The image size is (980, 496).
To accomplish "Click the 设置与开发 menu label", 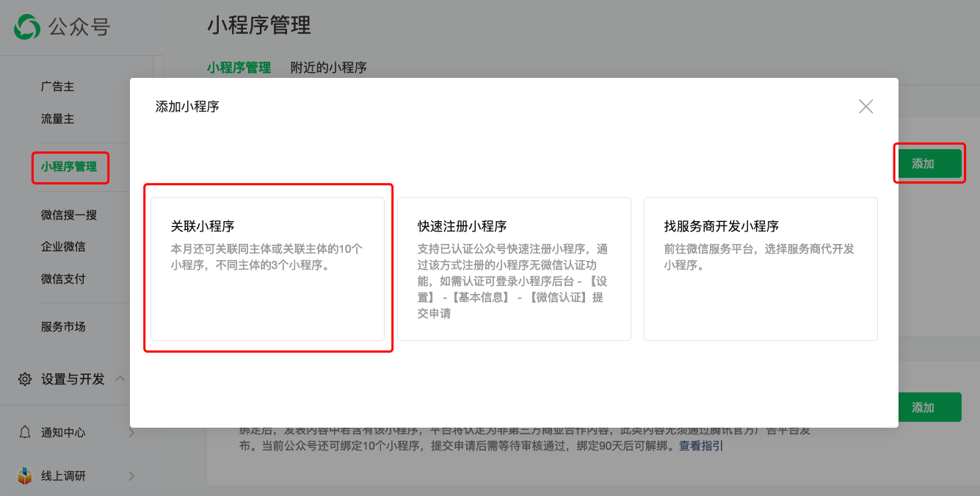I will [73, 379].
